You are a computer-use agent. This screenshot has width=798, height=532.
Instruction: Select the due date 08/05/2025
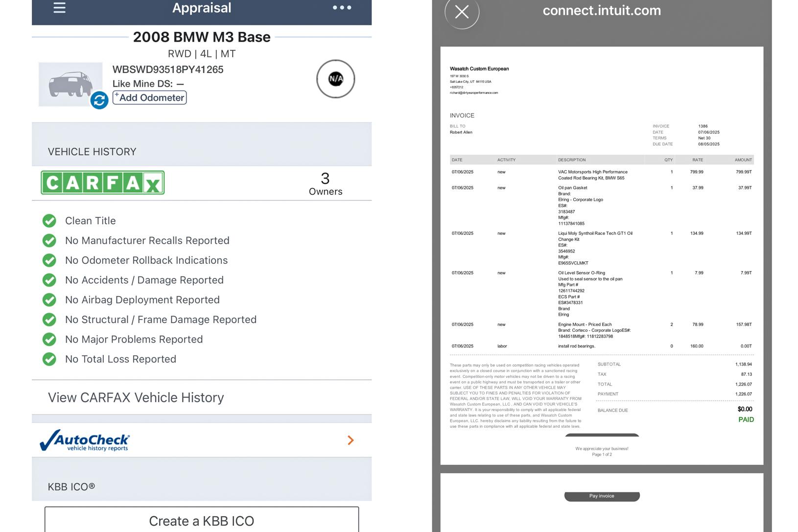(x=708, y=144)
